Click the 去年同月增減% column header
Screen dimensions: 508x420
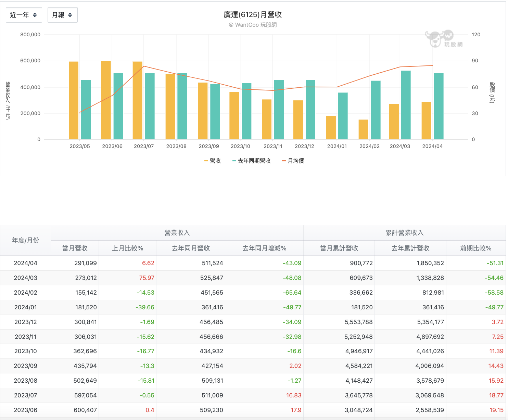pyautogui.click(x=264, y=248)
